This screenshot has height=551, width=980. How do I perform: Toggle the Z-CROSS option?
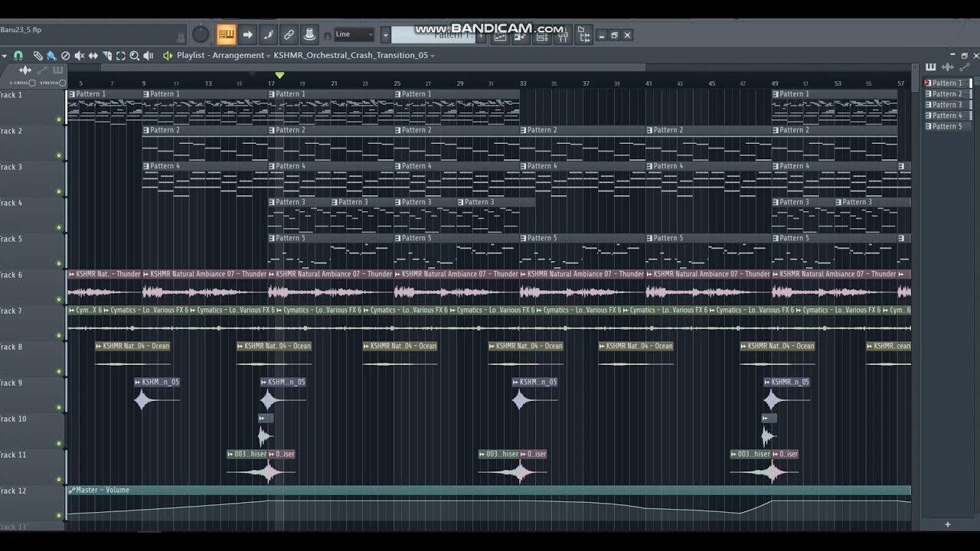point(32,83)
